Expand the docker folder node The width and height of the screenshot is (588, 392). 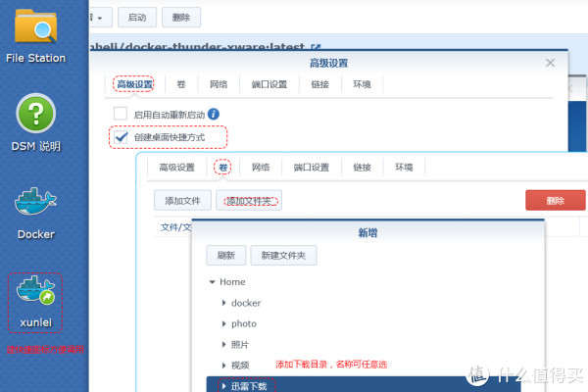[x=223, y=303]
